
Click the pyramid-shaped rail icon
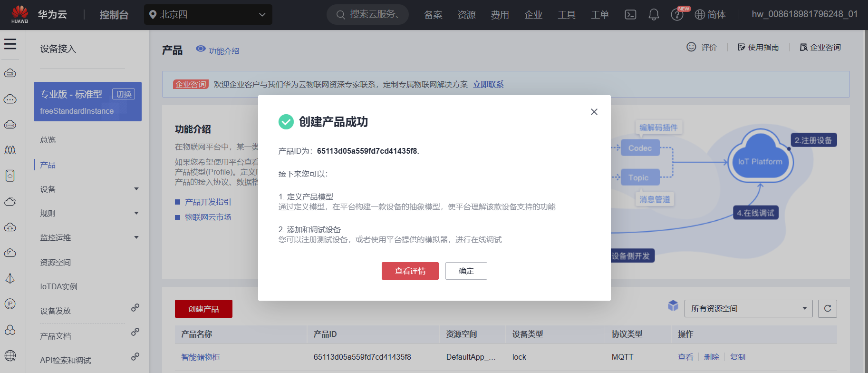(x=10, y=278)
